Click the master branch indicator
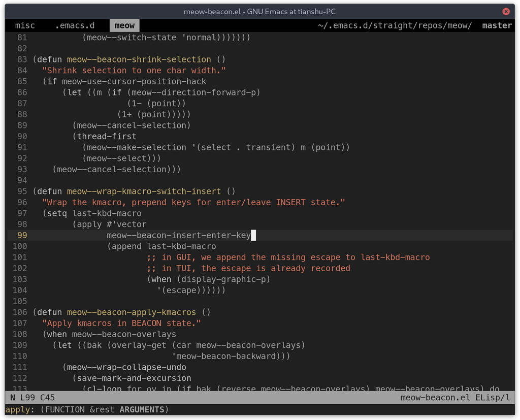The width and height of the screenshot is (520, 420). (497, 25)
